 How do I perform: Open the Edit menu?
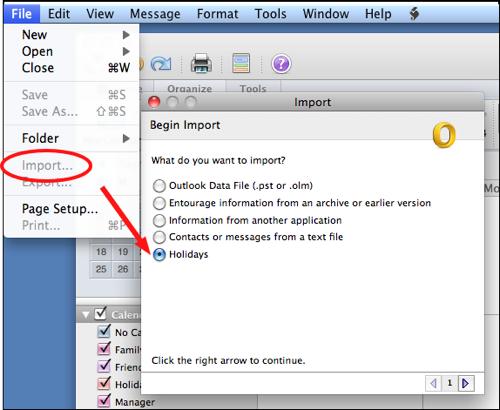pos(59,14)
